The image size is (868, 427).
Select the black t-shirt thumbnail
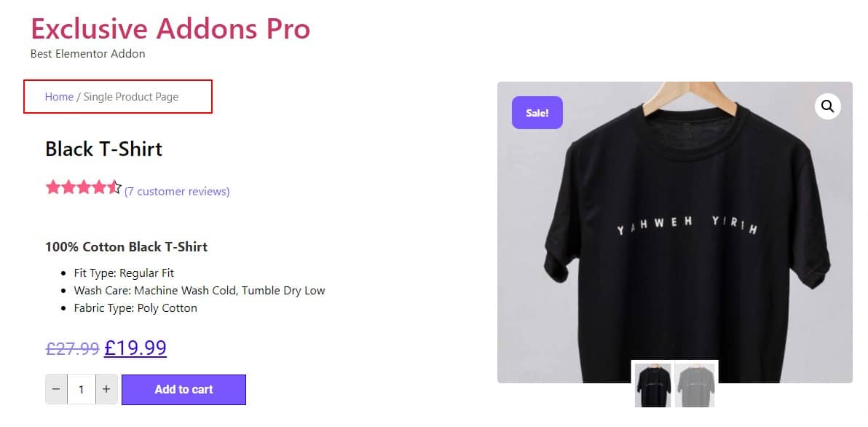coord(653,385)
